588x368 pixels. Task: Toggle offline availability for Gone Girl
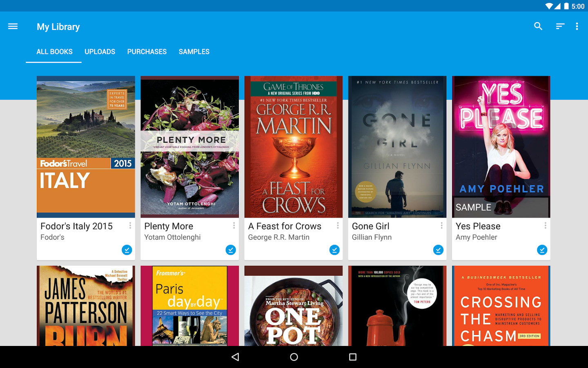[x=438, y=250]
